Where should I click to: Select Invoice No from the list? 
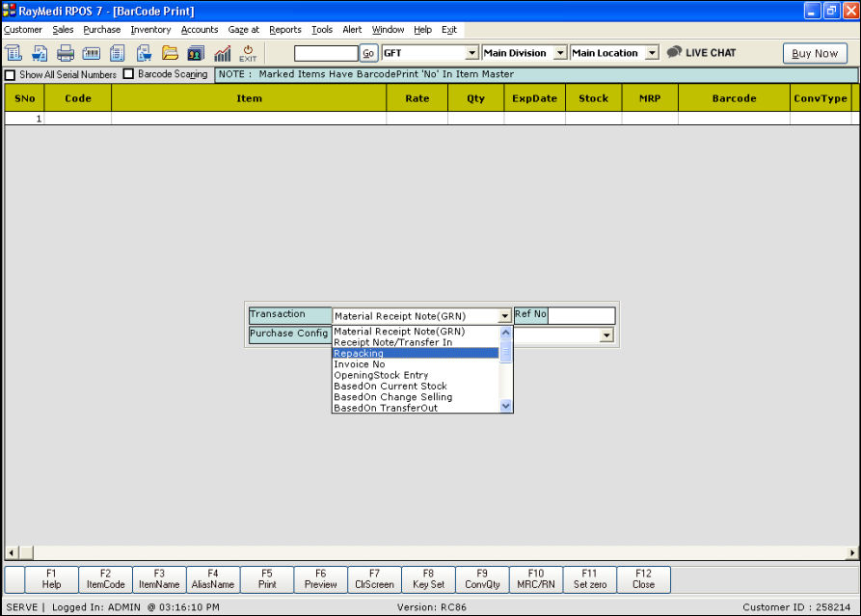pos(416,364)
